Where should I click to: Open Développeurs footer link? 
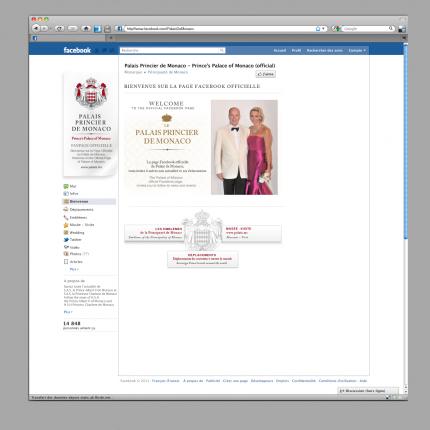262,381
